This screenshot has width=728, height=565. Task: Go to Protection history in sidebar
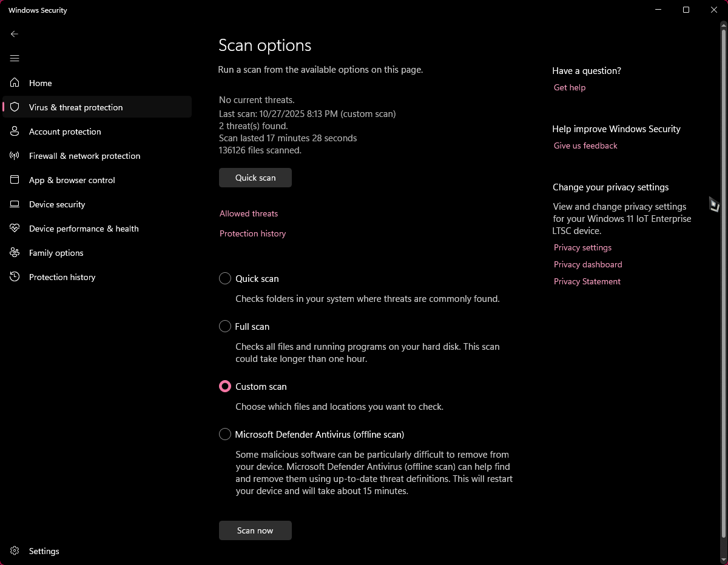[62, 277]
